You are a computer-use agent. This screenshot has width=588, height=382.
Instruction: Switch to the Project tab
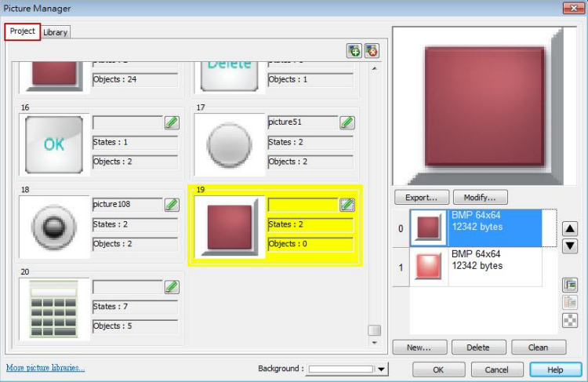(23, 31)
